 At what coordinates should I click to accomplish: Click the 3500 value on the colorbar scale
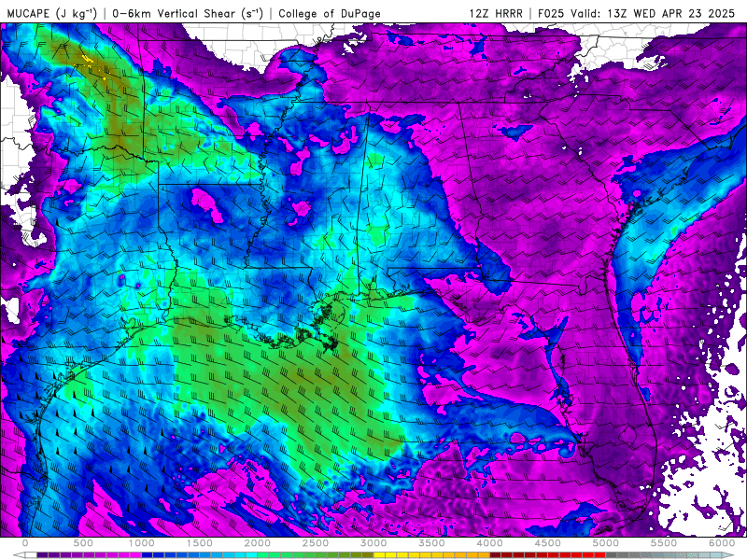point(432,543)
